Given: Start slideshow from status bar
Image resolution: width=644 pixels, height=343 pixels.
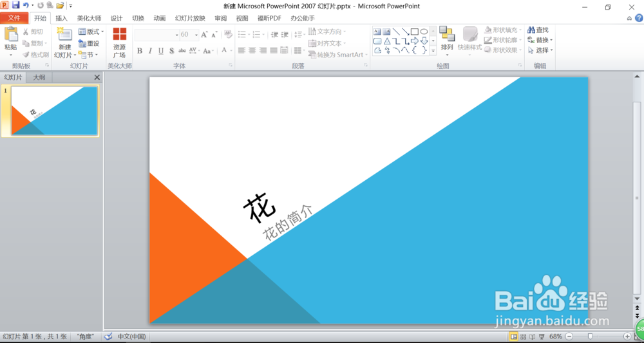Looking at the screenshot, I should click(542, 337).
